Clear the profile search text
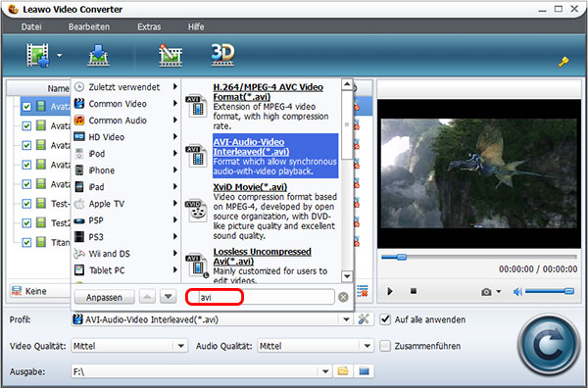The height and width of the screenshot is (388, 588). click(x=343, y=297)
